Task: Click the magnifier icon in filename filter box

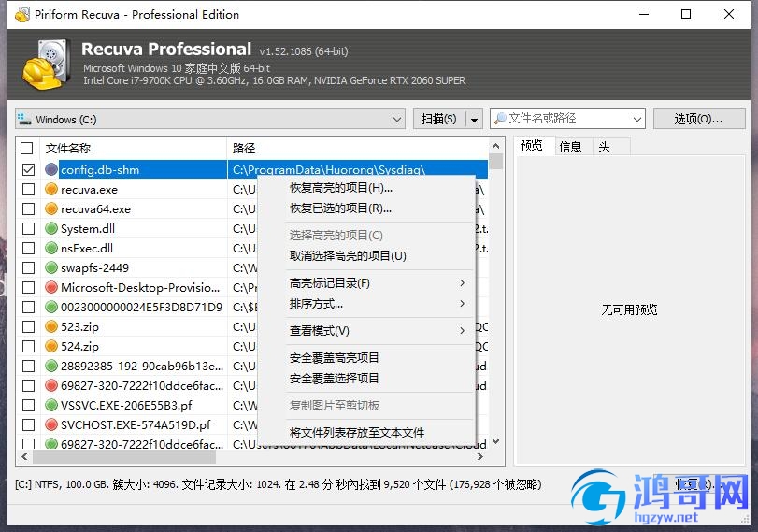Action: [500, 118]
